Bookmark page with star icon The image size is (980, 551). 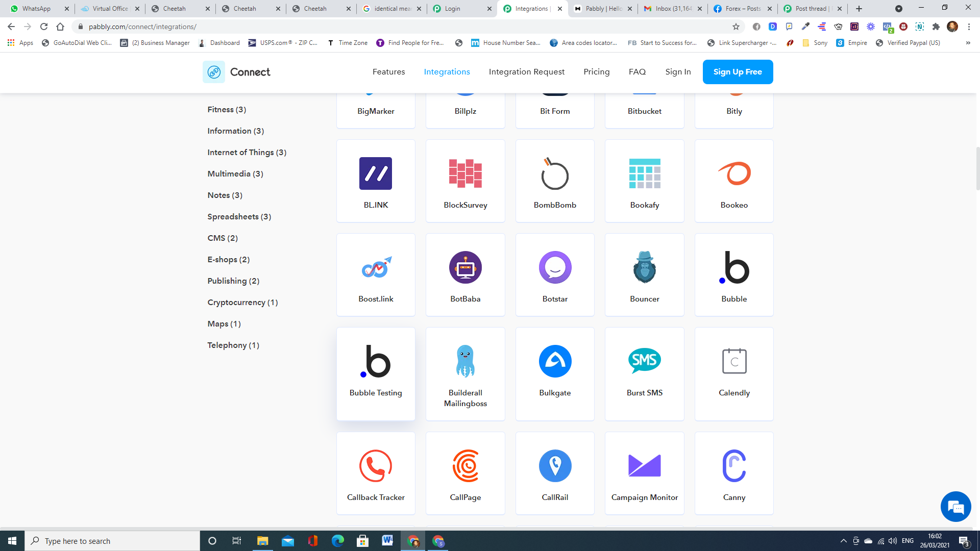[736, 27]
